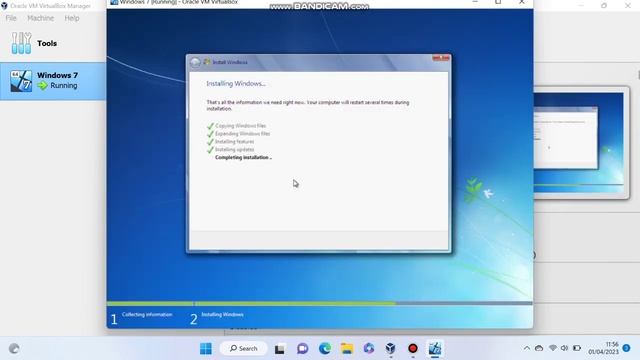Click the Windows 7 VM title bar icon
This screenshot has width=640, height=360.
[114, 2]
